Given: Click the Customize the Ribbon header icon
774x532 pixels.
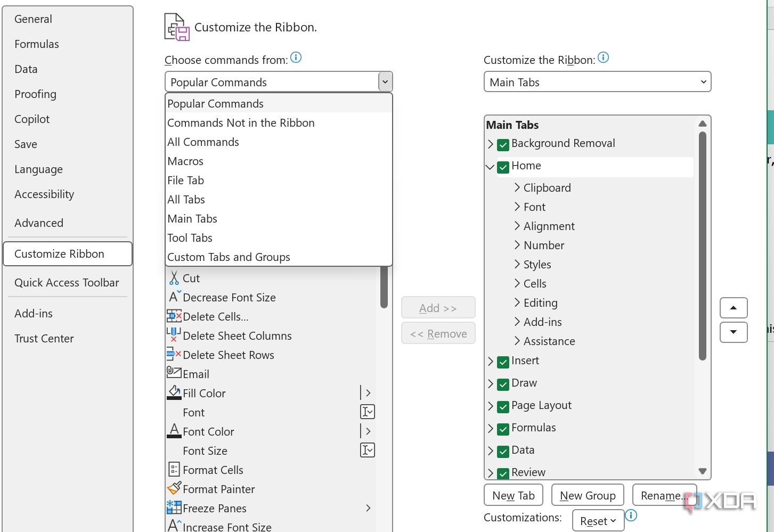Looking at the screenshot, I should point(177,27).
